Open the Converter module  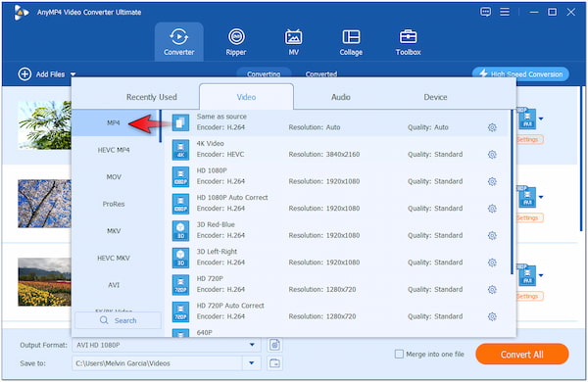[179, 41]
